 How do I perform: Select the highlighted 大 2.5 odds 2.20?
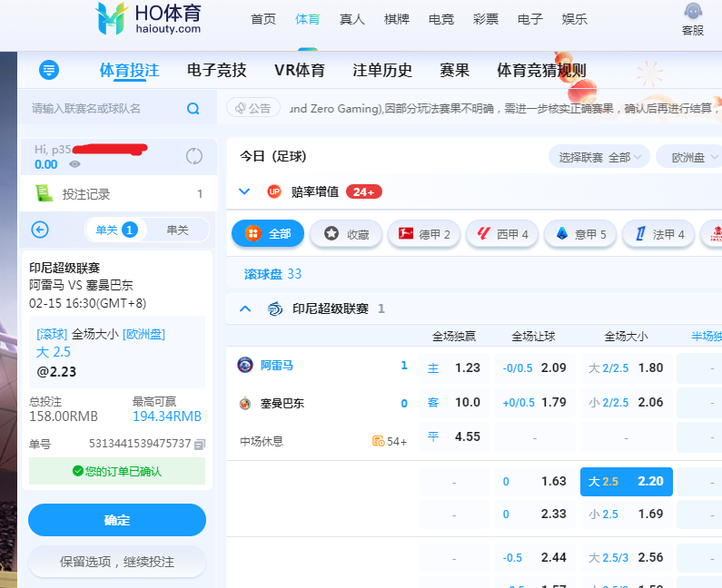pyautogui.click(x=626, y=482)
